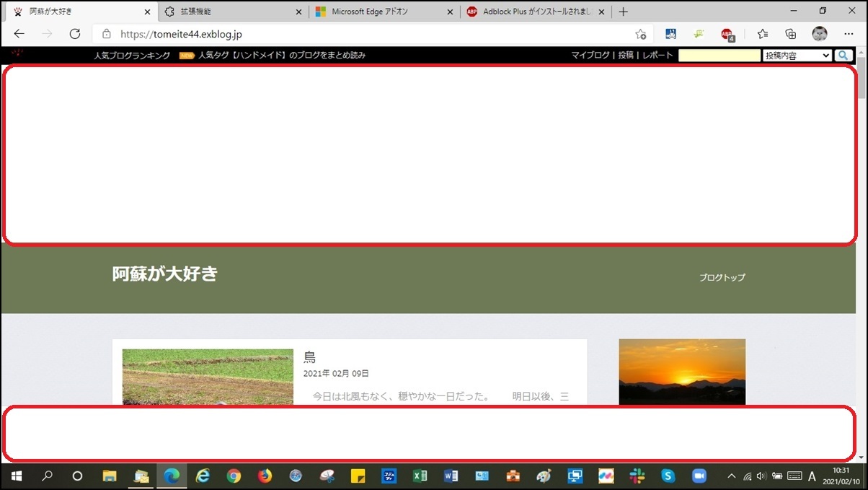
Task: Open Edge Settings via ellipsis menu
Action: [849, 33]
